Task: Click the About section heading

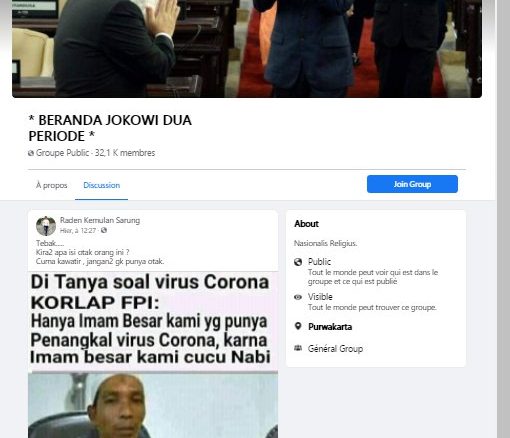Action: 306,224
